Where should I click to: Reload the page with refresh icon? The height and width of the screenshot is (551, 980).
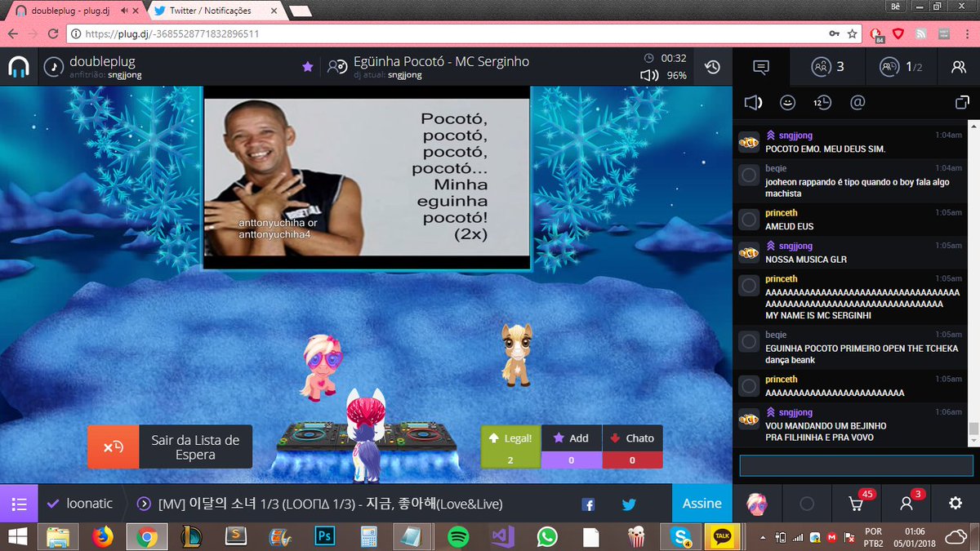(53, 33)
